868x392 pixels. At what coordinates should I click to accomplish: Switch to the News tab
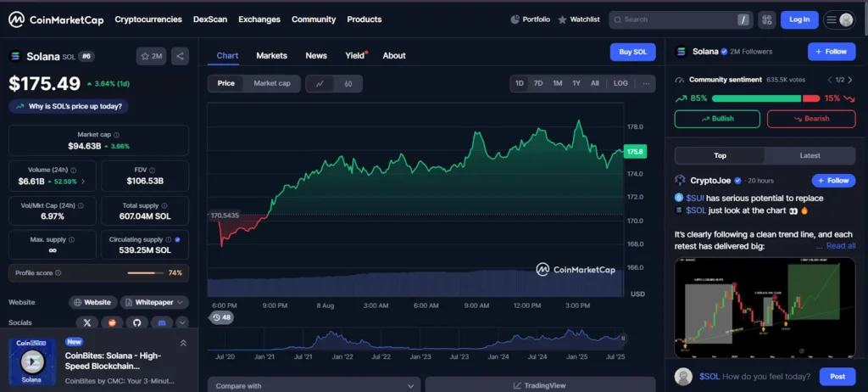coord(316,55)
